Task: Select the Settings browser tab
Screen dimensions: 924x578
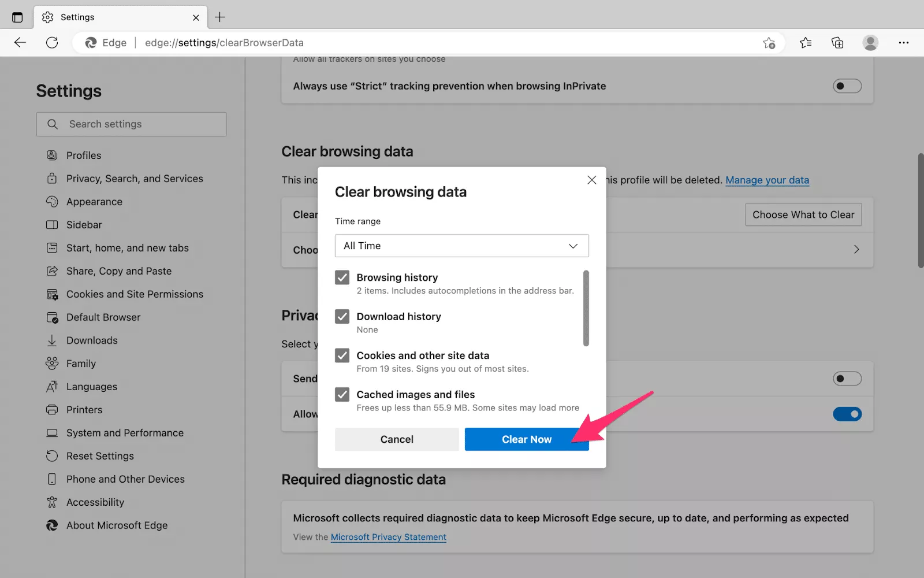Action: [120, 17]
